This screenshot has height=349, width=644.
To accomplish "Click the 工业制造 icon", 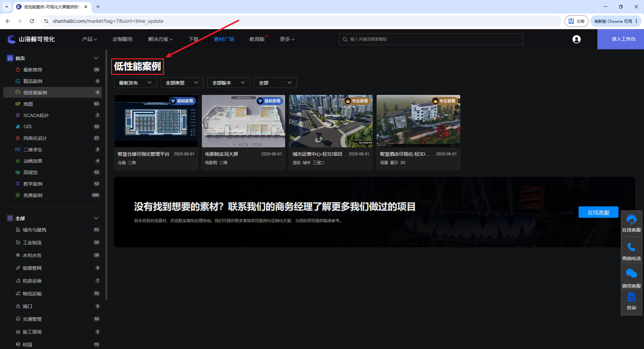I will 18,242.
